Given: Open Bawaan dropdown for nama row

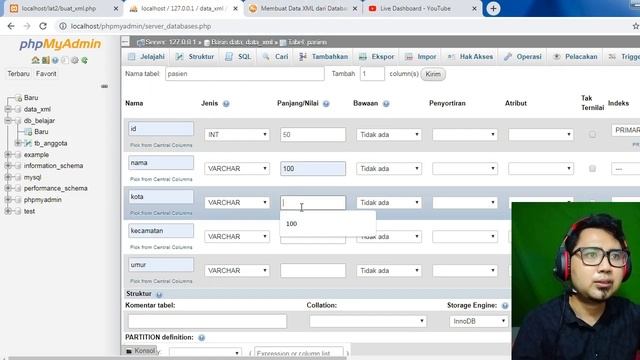Looking at the screenshot, I should click(389, 169).
